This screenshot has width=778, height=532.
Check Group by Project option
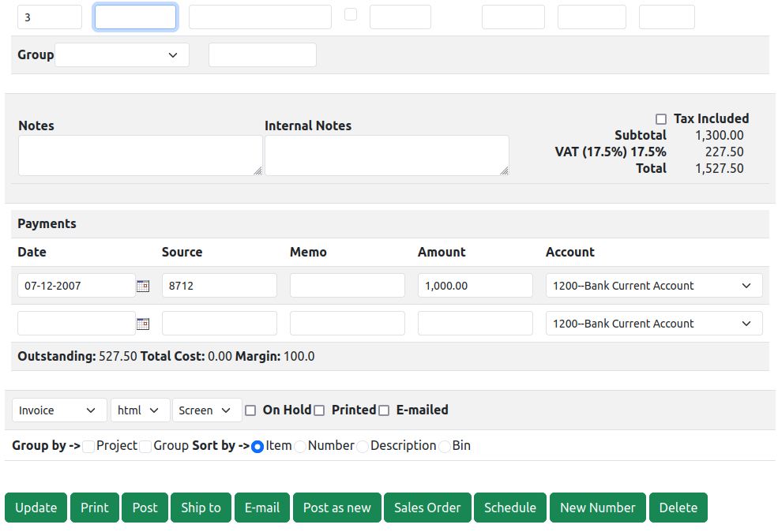(x=88, y=446)
